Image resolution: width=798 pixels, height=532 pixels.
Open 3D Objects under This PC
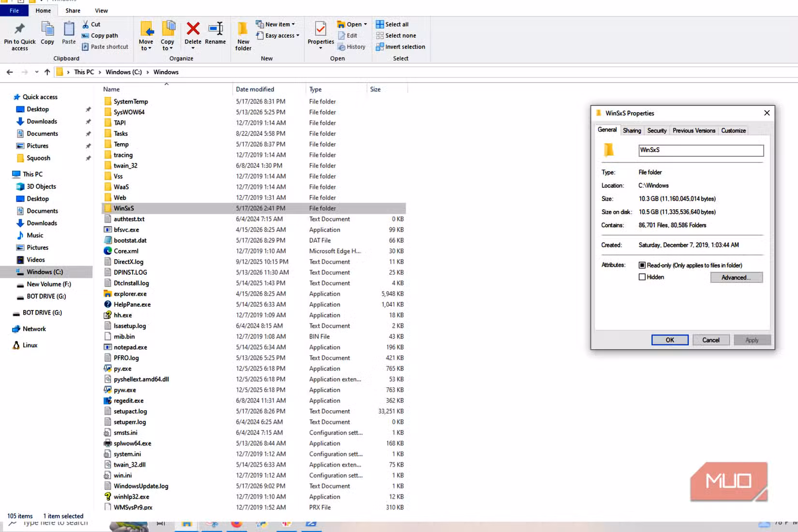pos(41,186)
